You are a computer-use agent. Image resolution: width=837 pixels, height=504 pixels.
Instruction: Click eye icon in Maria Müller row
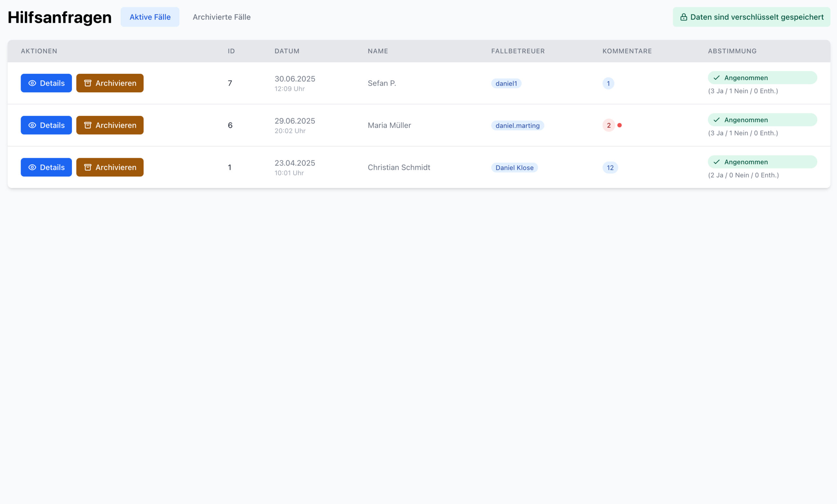click(32, 125)
